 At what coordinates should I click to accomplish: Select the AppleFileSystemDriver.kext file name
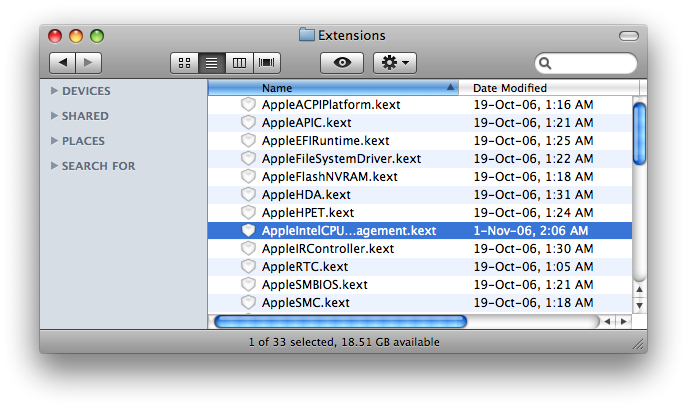[341, 159]
